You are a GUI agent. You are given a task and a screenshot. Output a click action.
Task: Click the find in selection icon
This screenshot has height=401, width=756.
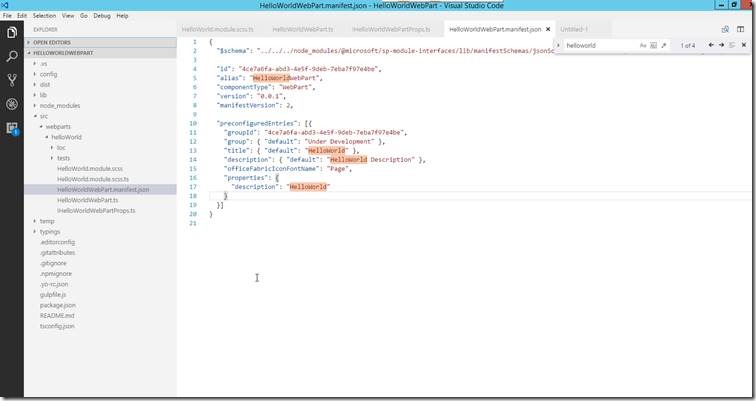(732, 45)
